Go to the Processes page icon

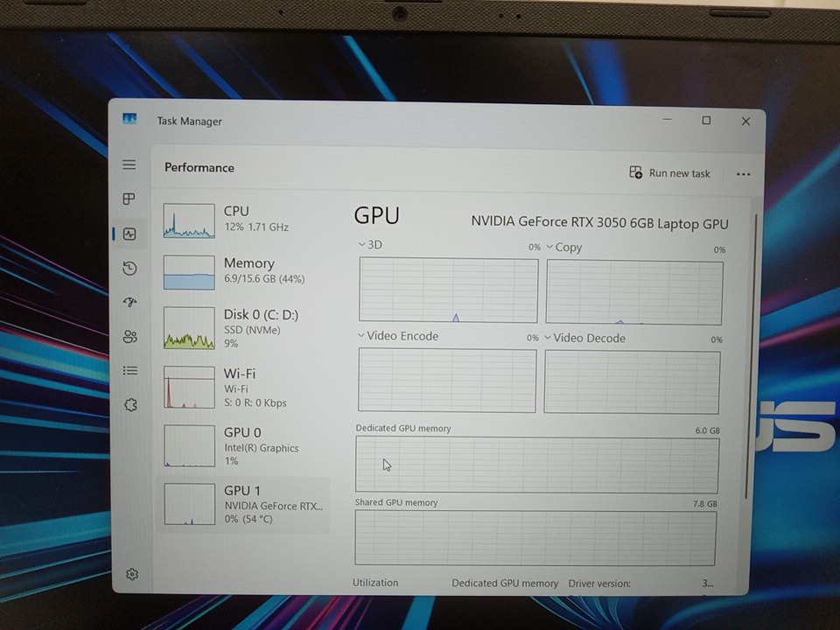[129, 199]
